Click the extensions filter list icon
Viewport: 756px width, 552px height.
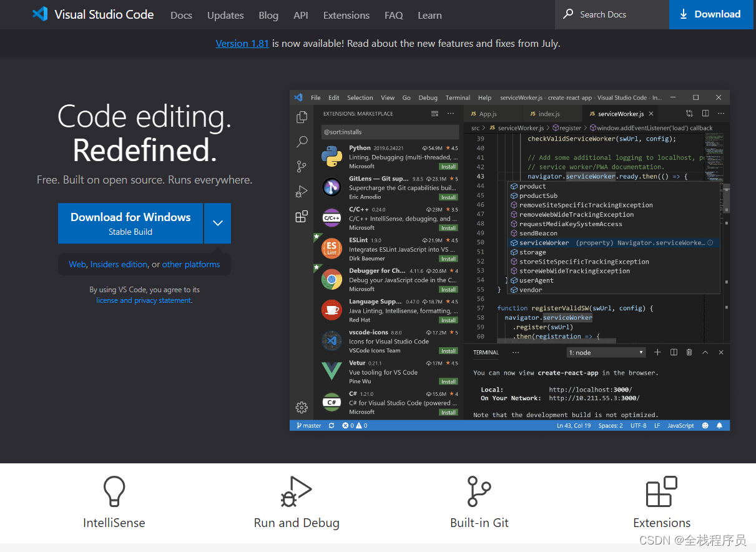(x=434, y=114)
